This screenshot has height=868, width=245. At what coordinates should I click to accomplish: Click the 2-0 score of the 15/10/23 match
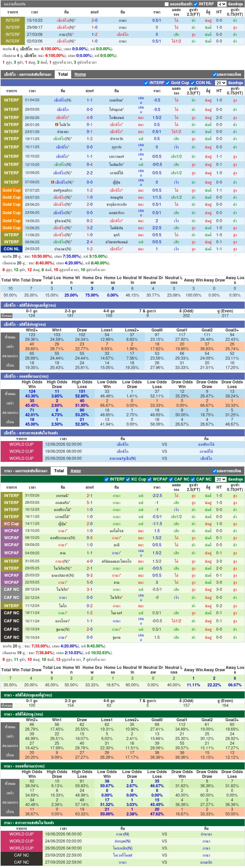(x=95, y=20)
